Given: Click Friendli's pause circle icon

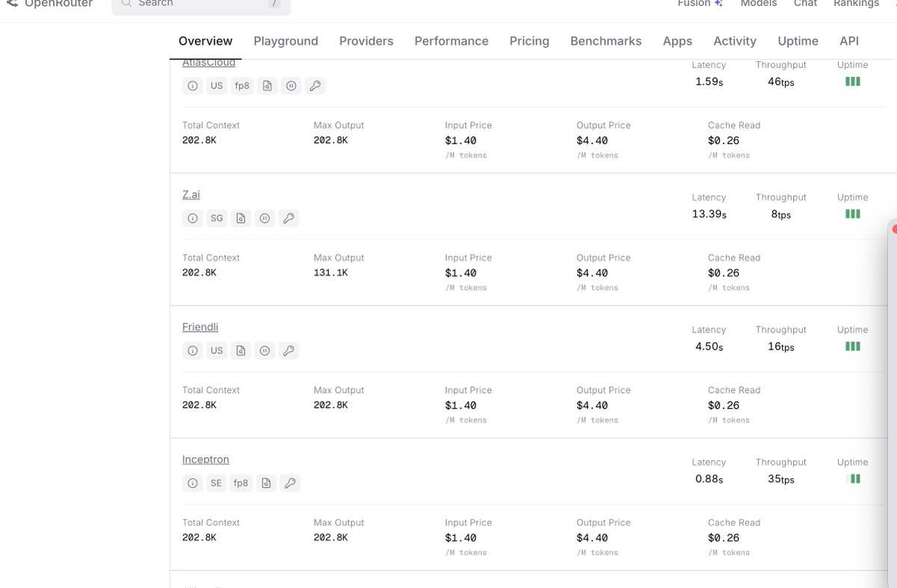Looking at the screenshot, I should 265,350.
